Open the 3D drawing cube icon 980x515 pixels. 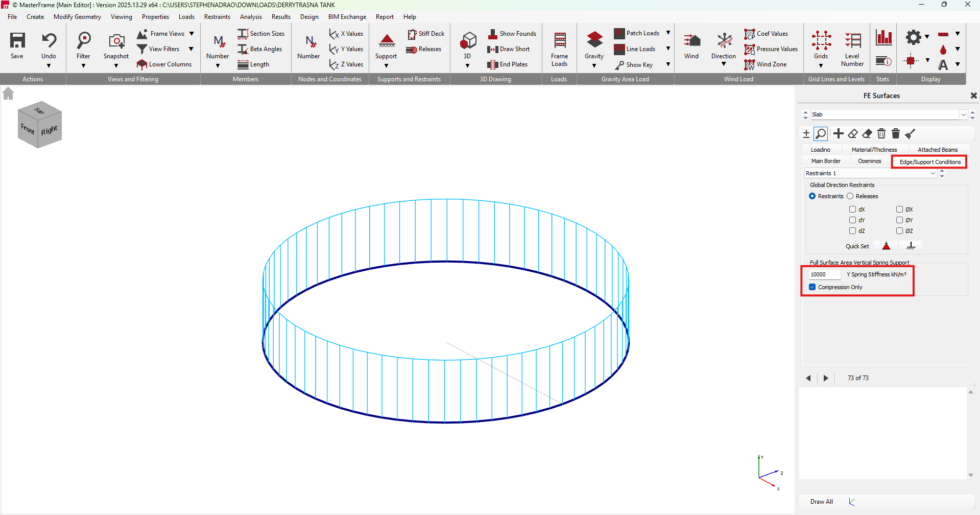[468, 40]
